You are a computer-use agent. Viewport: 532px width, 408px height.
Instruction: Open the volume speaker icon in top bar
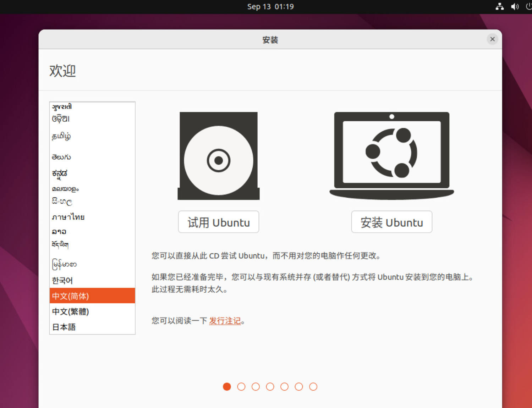[515, 6]
